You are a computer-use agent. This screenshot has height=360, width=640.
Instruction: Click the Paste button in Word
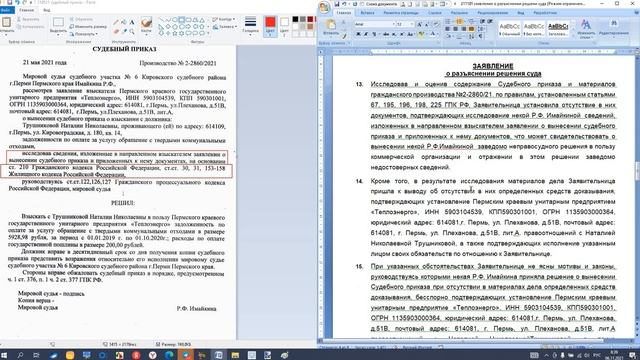[x=331, y=27]
